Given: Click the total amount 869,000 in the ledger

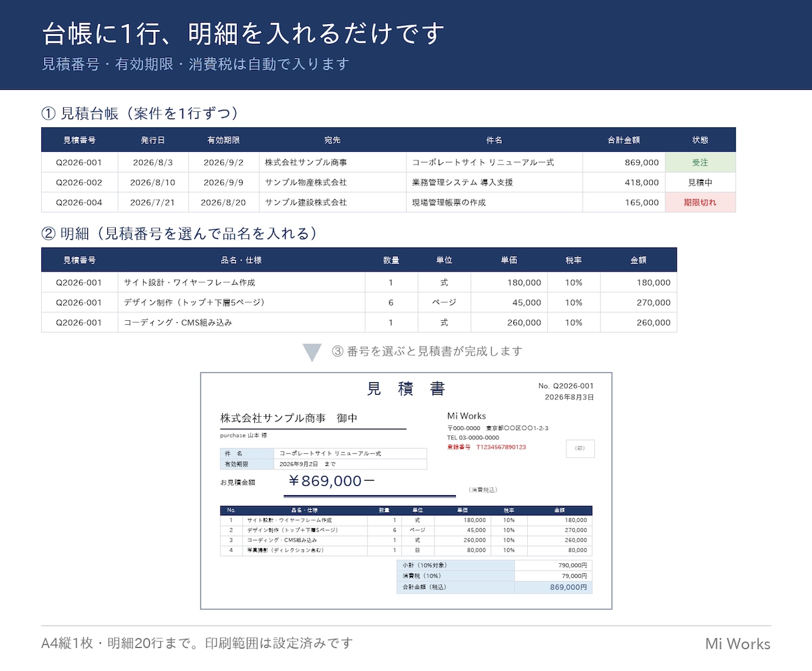Looking at the screenshot, I should [x=624, y=162].
